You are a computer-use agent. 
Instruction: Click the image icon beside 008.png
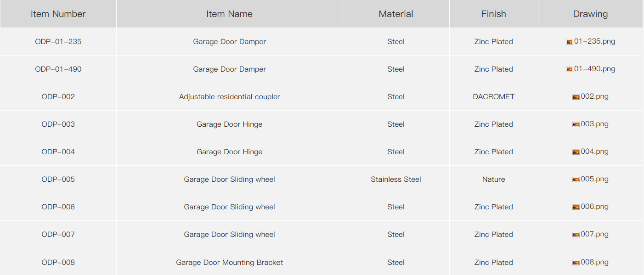[576, 263]
